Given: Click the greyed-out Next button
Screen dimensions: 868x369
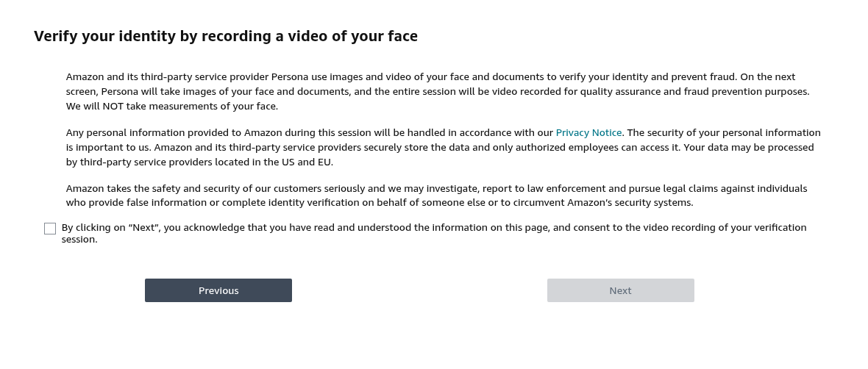Looking at the screenshot, I should click(x=621, y=290).
